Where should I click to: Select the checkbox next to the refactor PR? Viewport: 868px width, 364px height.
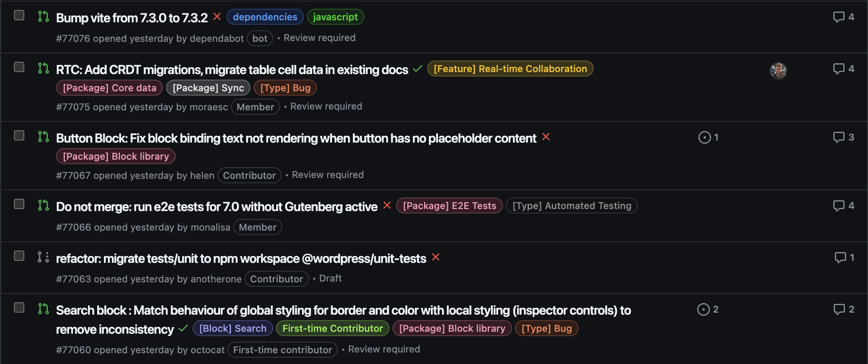tap(19, 256)
